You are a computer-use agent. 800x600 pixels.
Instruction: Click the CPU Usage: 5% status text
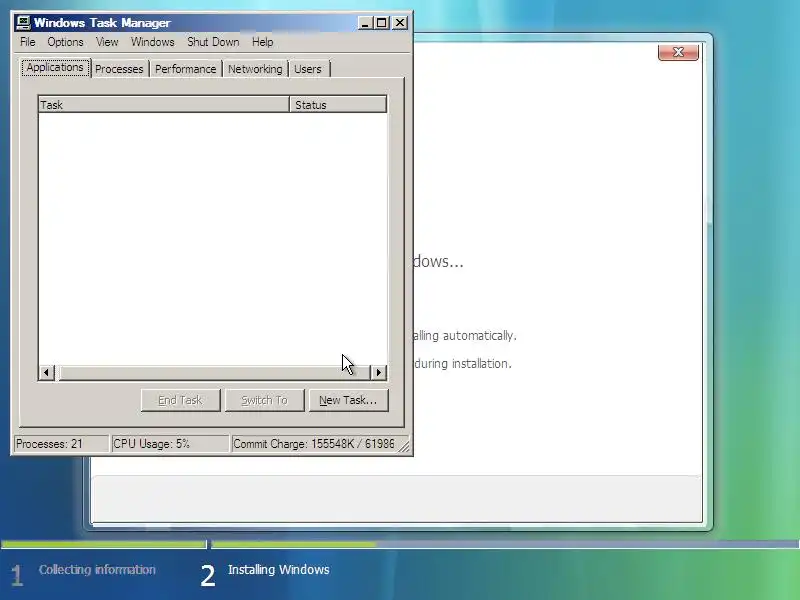(x=152, y=444)
